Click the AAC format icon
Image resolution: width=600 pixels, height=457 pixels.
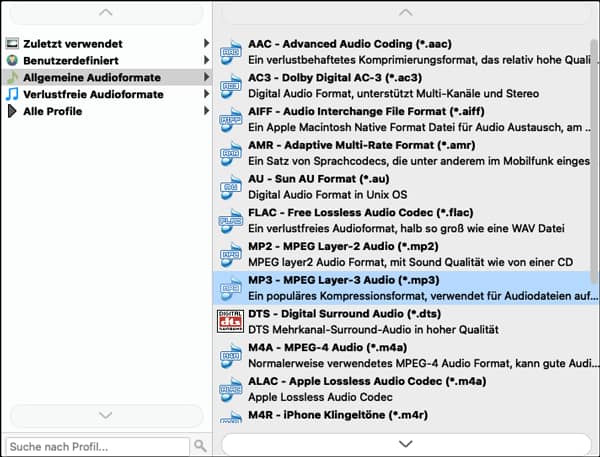230,52
